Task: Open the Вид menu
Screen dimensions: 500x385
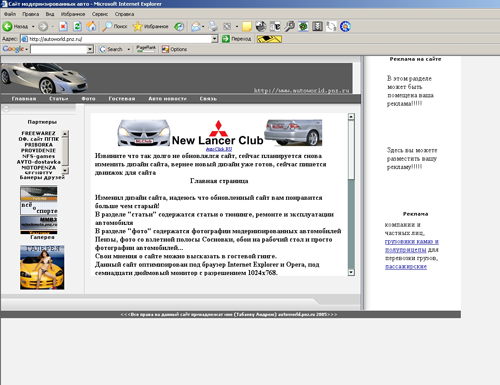Action: point(50,14)
